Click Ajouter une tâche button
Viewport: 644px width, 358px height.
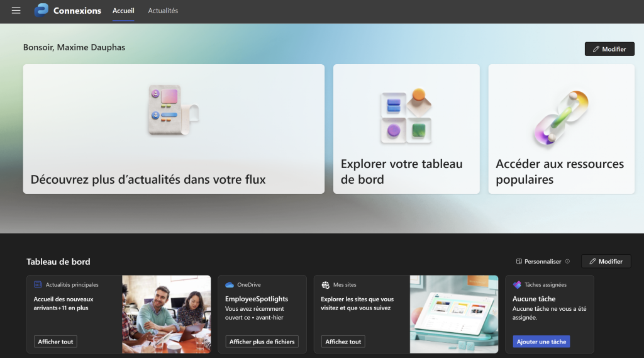click(541, 342)
